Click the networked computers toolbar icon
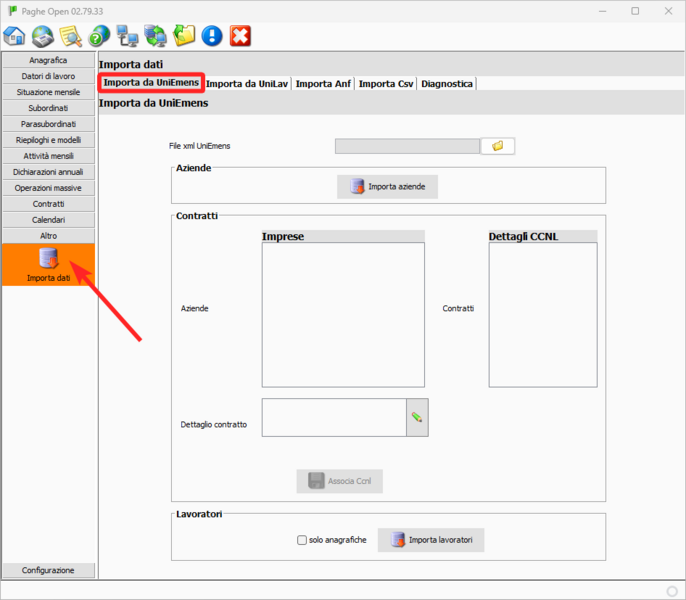The height and width of the screenshot is (600, 686). click(x=127, y=36)
